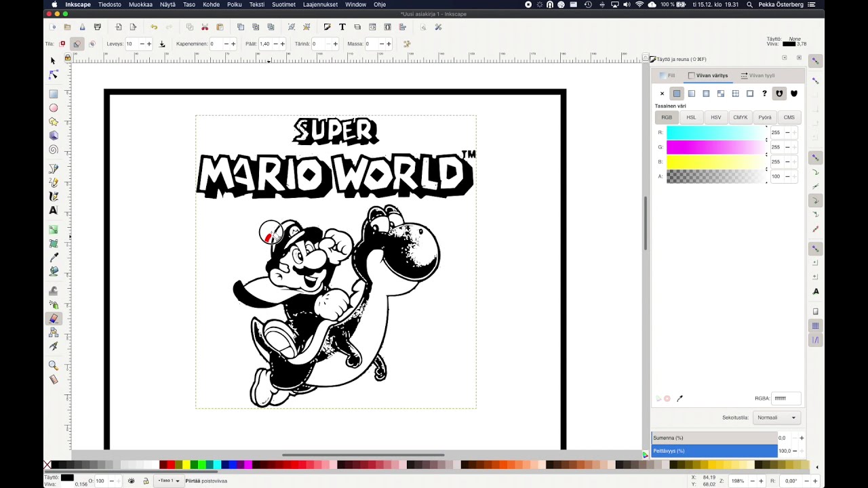Image resolution: width=868 pixels, height=488 pixels.
Task: Open the Polku menu
Action: [x=235, y=4]
